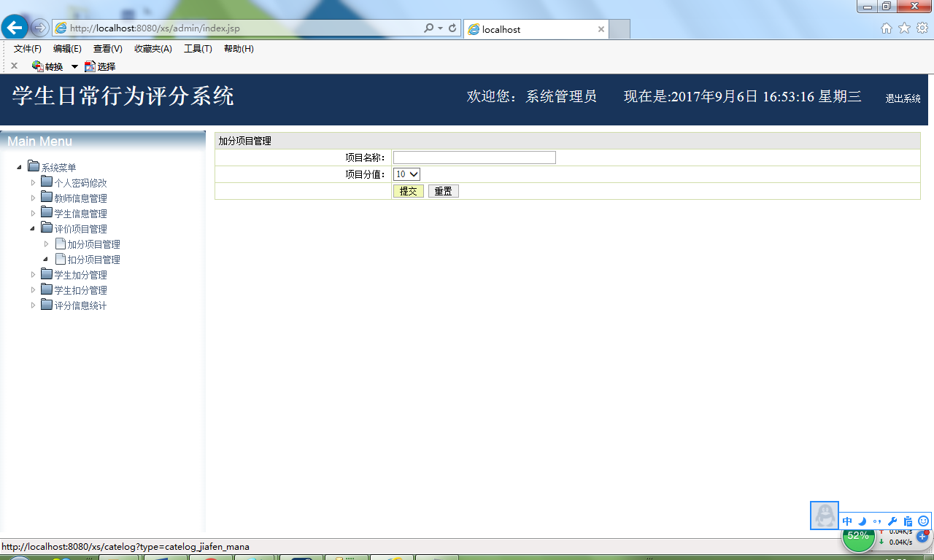Open the 帮助(H) menu
The height and width of the screenshot is (560, 934).
click(x=239, y=49)
